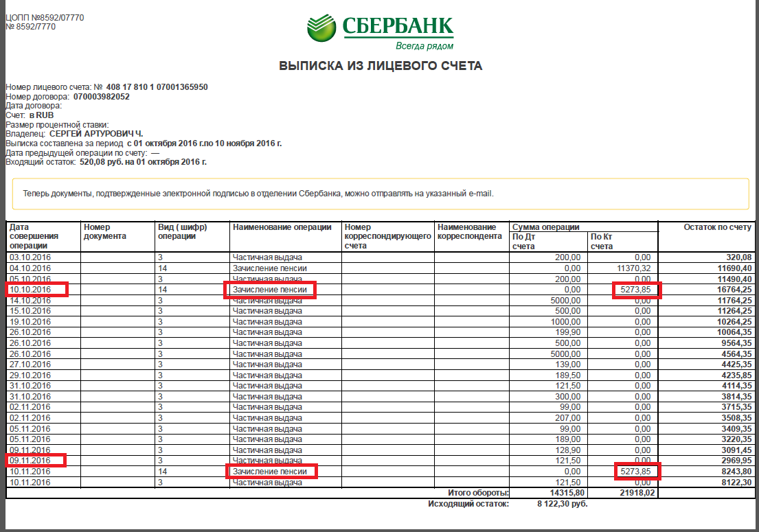
Task: Click credit amount '11370,32'
Action: pos(633,268)
